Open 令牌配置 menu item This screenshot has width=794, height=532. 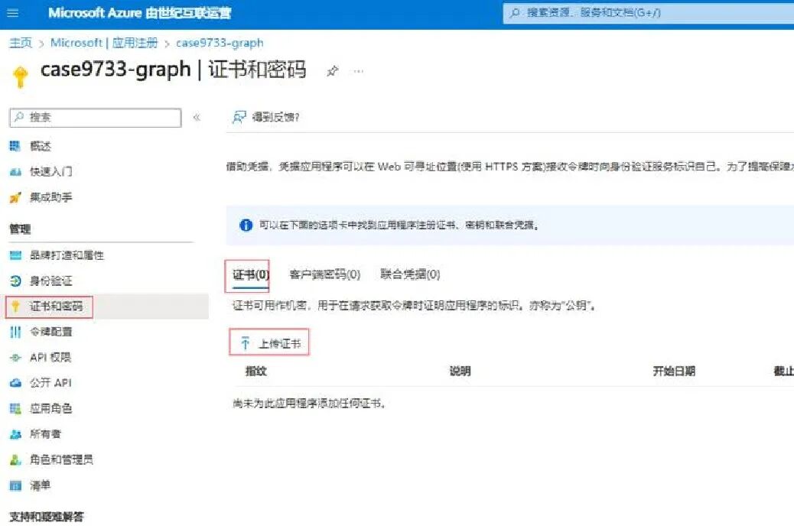50,332
